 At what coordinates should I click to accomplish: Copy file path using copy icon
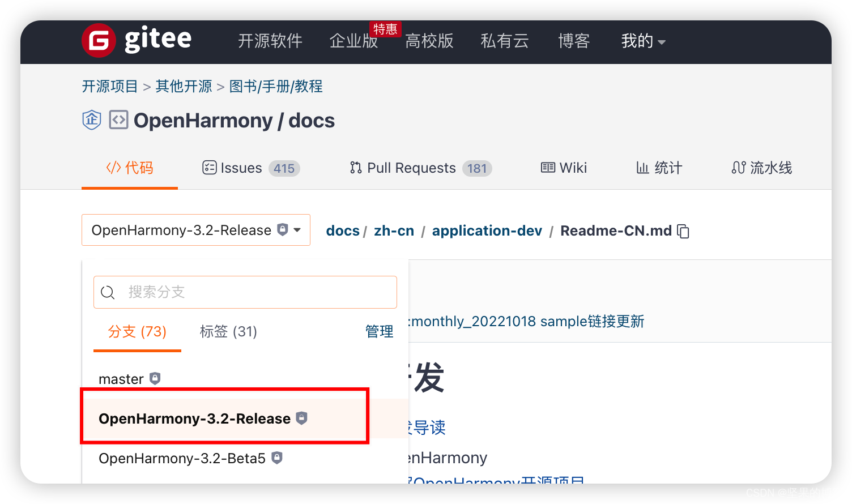coord(684,231)
